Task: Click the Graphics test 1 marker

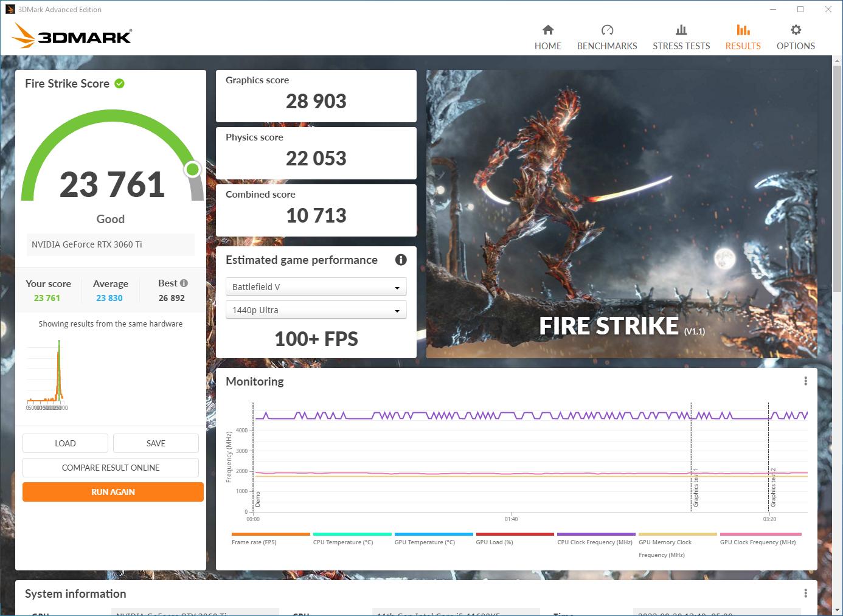Action: tap(696, 488)
